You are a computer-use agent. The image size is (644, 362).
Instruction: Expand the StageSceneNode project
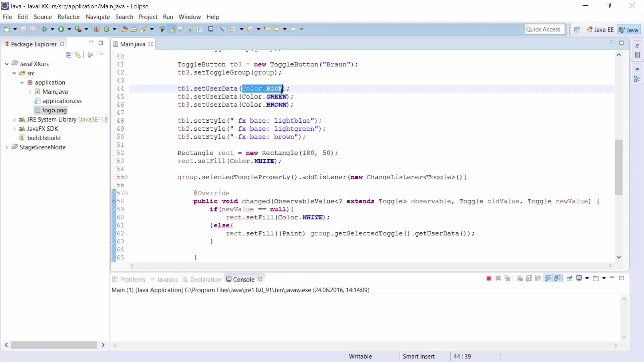coord(7,147)
